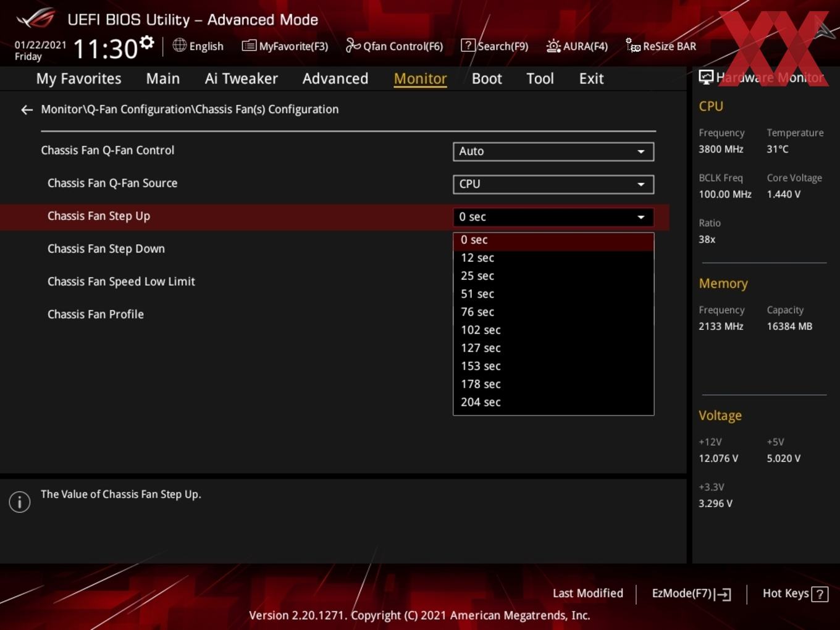Click the Hardware Monitor screen icon

[706, 77]
